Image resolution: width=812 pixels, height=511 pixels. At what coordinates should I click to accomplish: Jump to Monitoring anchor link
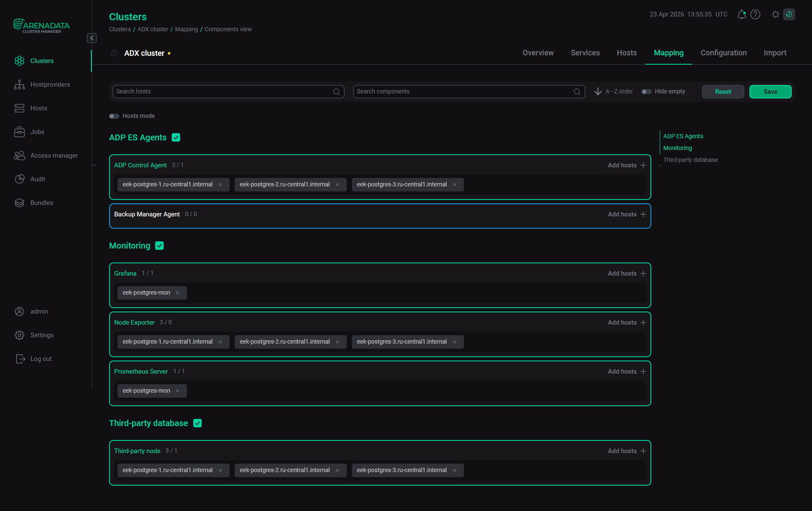click(678, 148)
